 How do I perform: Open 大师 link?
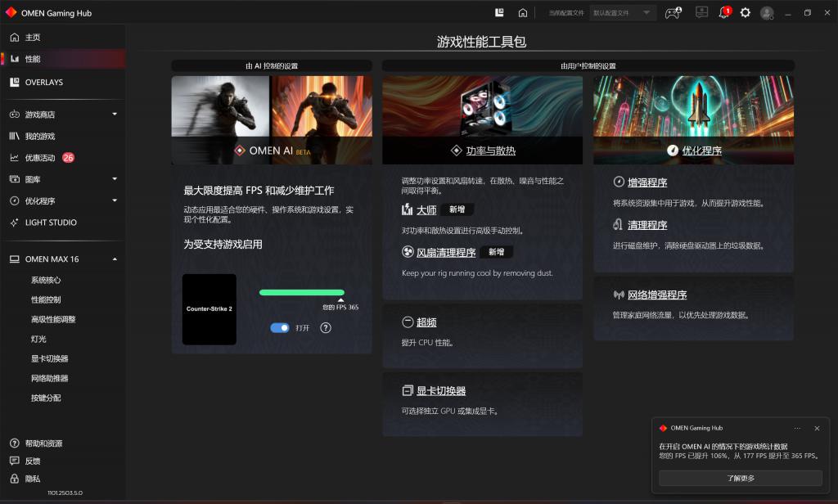(426, 209)
